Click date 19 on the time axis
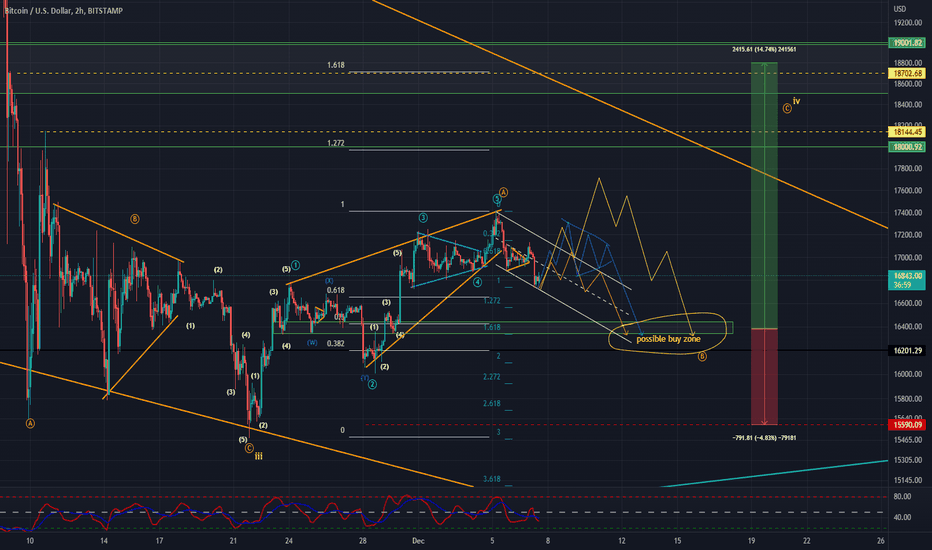The width and height of the screenshot is (932, 550). (x=751, y=540)
